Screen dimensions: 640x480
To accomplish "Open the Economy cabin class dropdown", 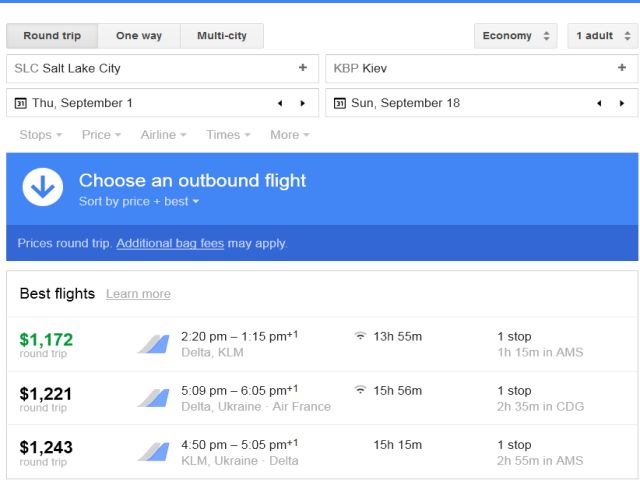I will pyautogui.click(x=515, y=36).
